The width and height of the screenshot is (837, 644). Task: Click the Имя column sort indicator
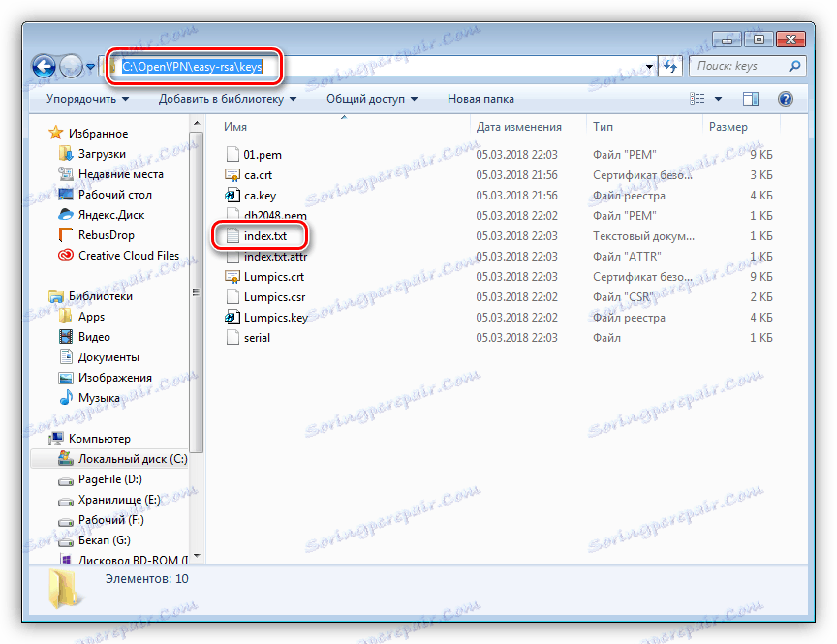point(343,116)
